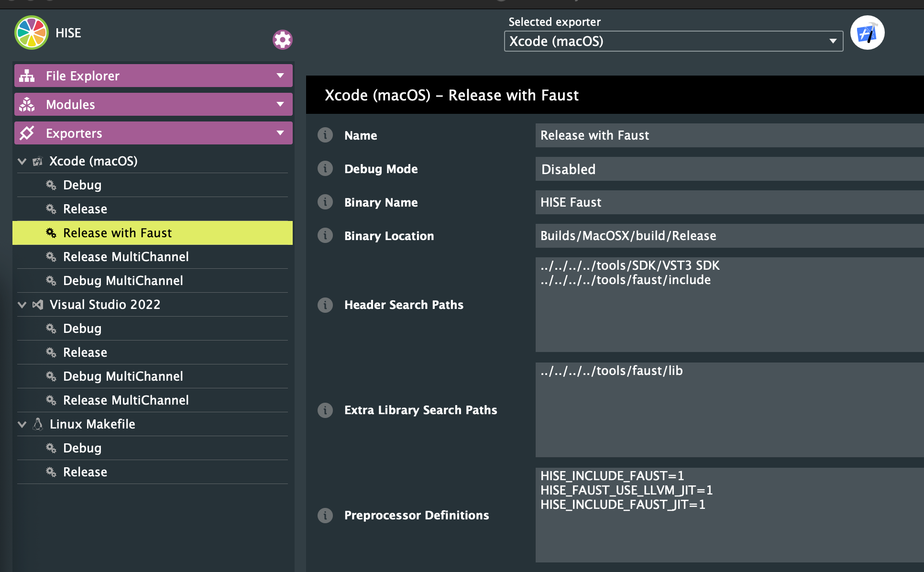
Task: Open the Exporters panel header
Action: (154, 133)
